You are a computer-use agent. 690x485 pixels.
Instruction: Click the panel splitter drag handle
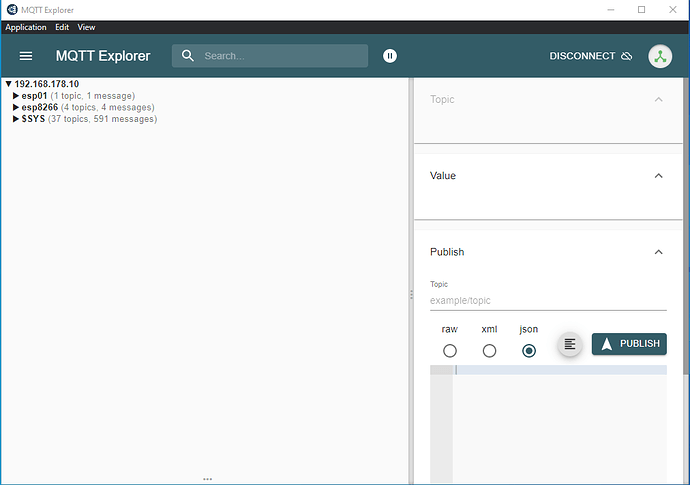(x=411, y=294)
